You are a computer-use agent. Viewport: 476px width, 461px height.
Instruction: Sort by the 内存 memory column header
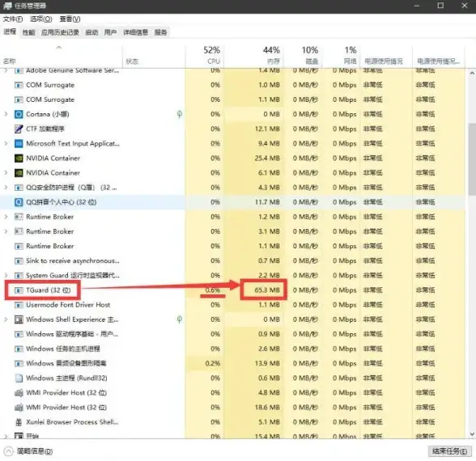pos(254,56)
